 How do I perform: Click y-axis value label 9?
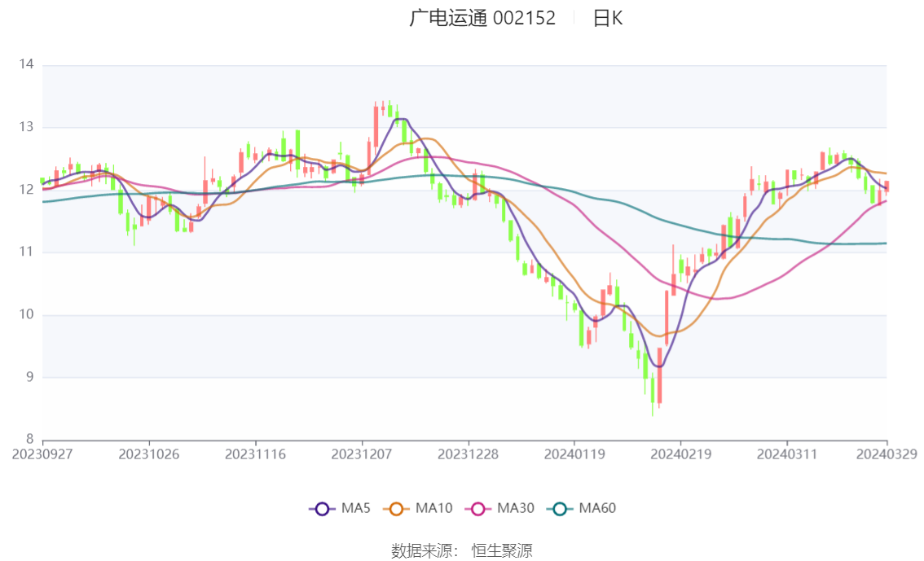(29, 377)
